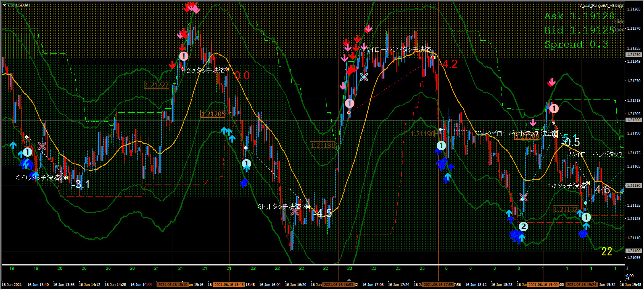Click the 1.21150 level on the price axis
This screenshot has width=644, height=290.
pos(634,186)
